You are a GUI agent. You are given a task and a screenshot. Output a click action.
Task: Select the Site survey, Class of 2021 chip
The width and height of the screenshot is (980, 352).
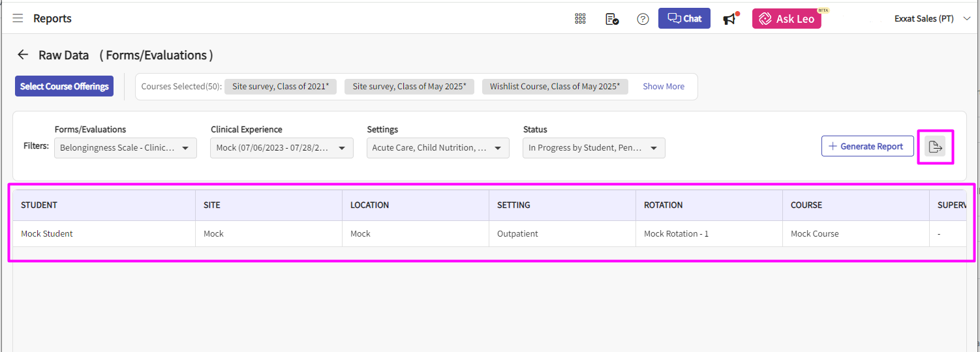pyautogui.click(x=280, y=86)
